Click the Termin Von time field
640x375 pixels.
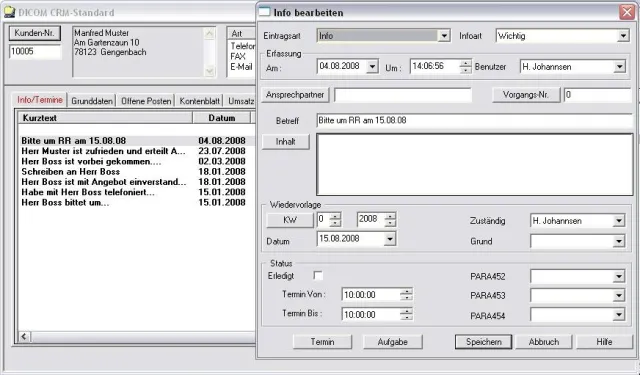371,295
